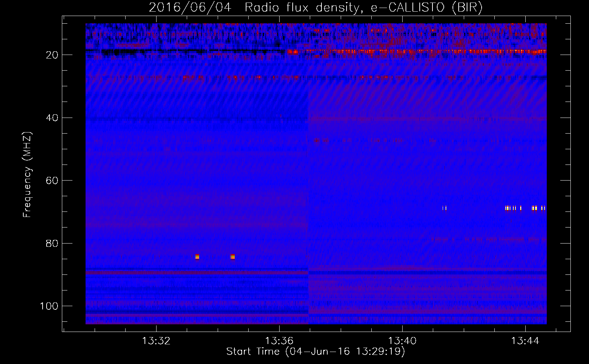Screen dimensions: 589x364
Task: Click the frequency tick label '40'
Action: [52, 118]
